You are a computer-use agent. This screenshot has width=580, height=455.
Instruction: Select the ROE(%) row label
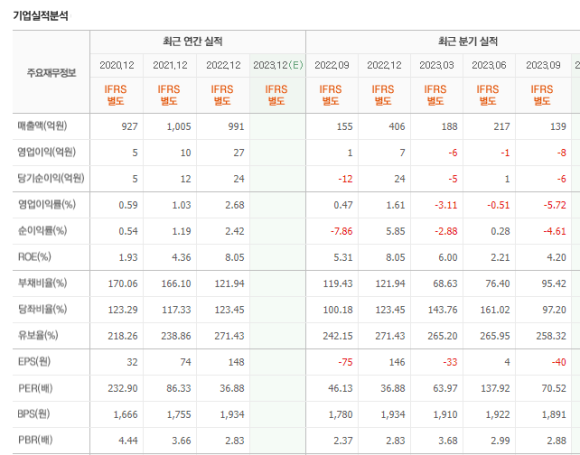click(x=34, y=257)
